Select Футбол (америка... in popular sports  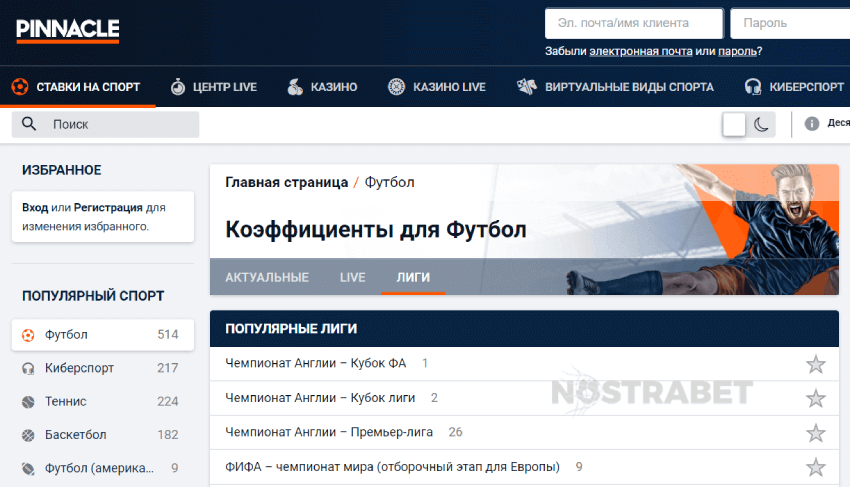pyautogui.click(x=103, y=468)
